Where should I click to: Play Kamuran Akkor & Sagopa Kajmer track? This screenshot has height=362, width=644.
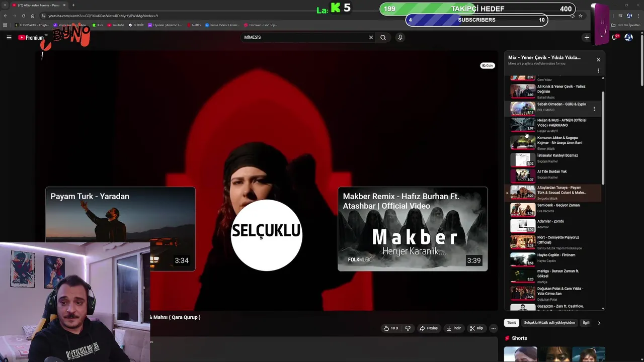pyautogui.click(x=553, y=143)
